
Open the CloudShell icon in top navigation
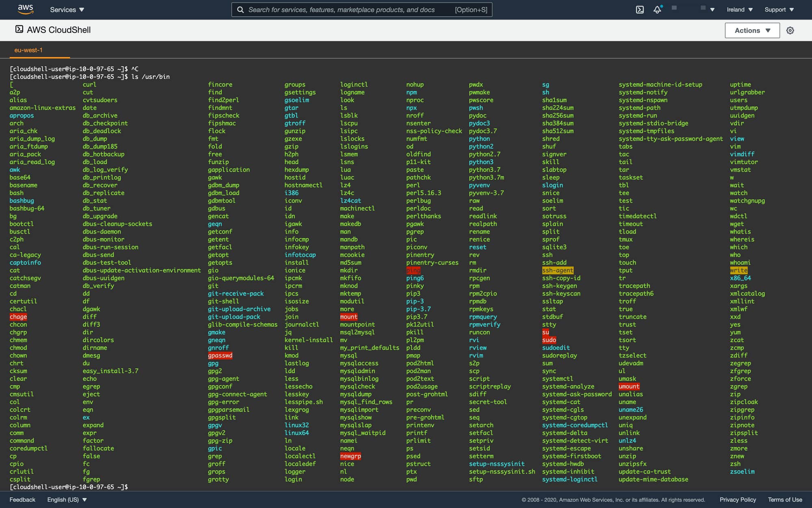pos(640,10)
